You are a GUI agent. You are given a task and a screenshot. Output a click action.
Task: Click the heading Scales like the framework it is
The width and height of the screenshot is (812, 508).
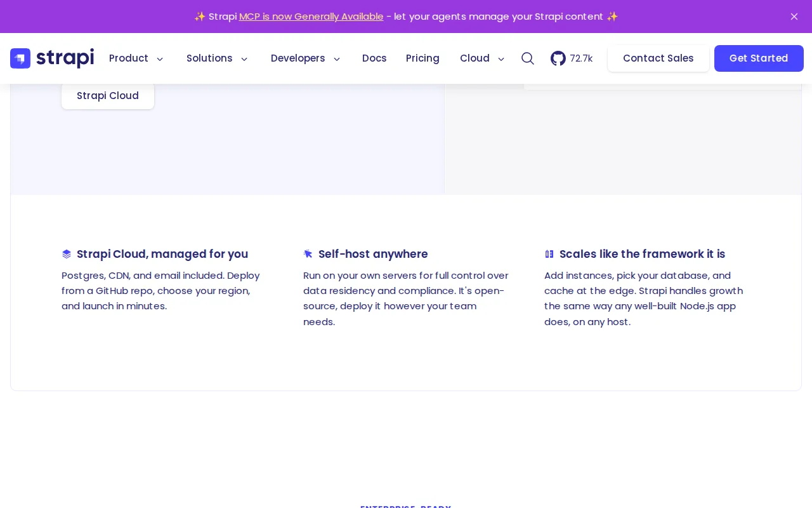[x=642, y=254]
